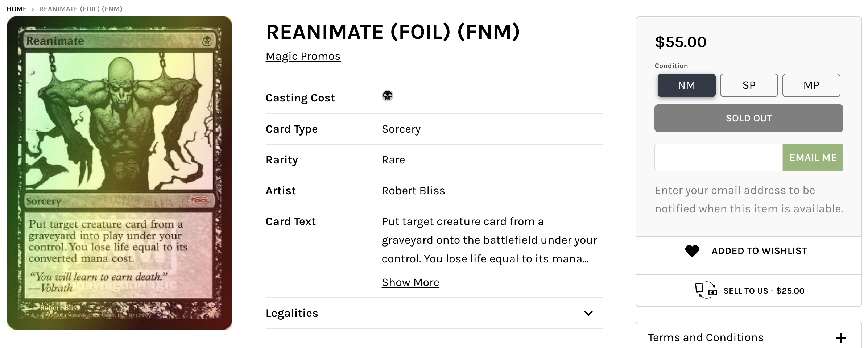Go to Home in breadcrumb
This screenshot has width=868, height=348.
click(17, 9)
